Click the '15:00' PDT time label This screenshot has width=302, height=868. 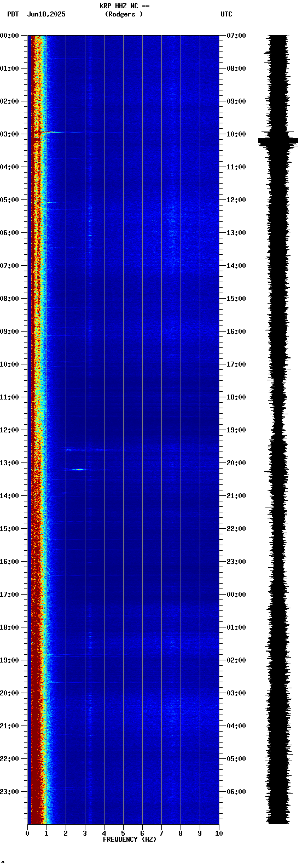(x=10, y=529)
